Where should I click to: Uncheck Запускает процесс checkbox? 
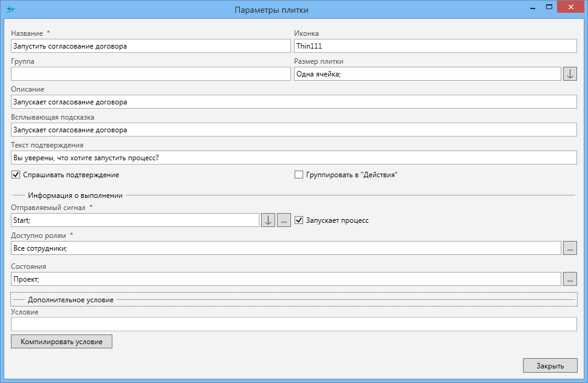tap(299, 220)
